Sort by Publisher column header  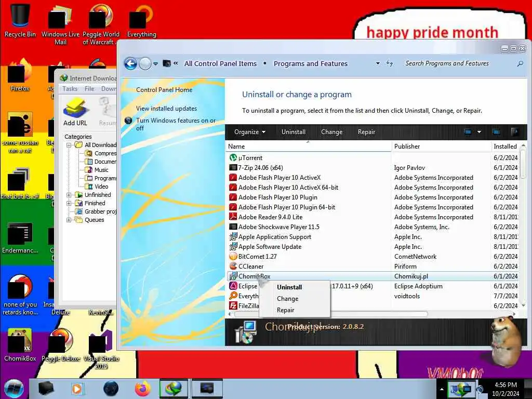click(442, 147)
